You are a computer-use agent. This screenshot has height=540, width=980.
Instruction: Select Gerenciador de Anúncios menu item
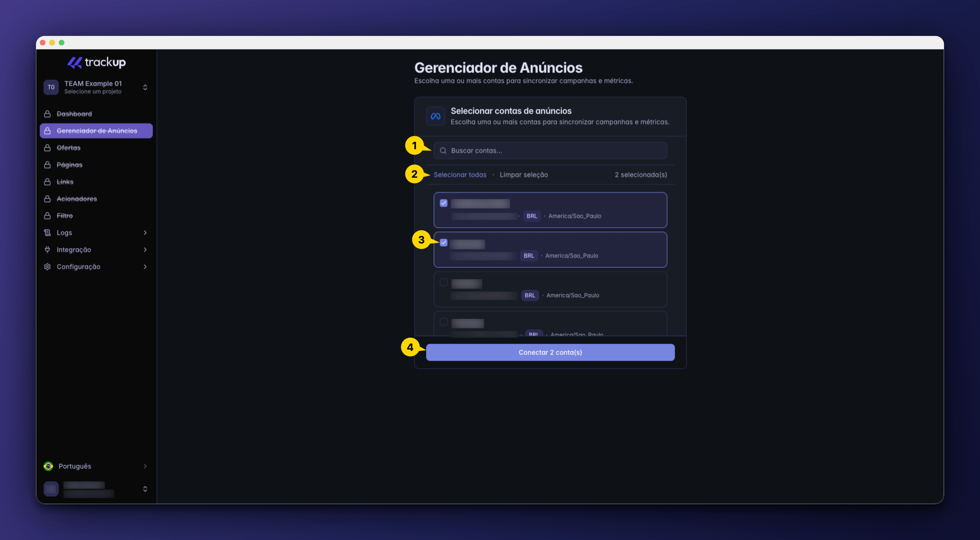click(96, 130)
